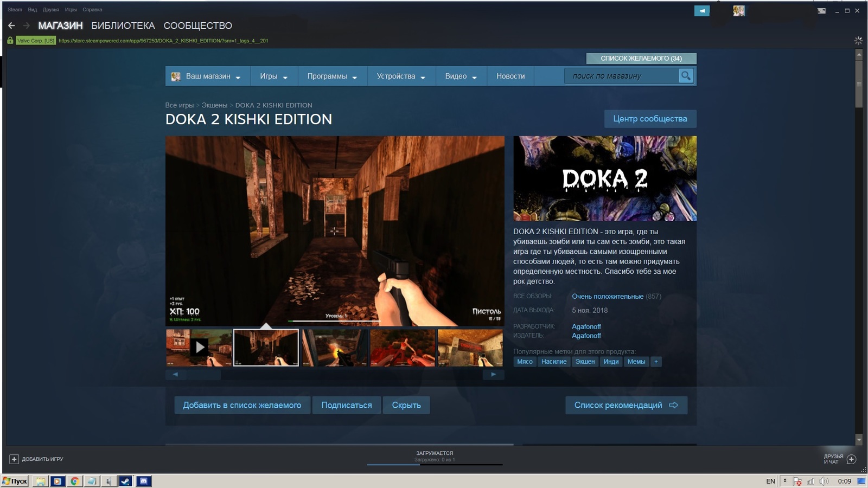Screen dimensions: 868x488
Task: Open Discord from the taskbar
Action: pos(144,481)
